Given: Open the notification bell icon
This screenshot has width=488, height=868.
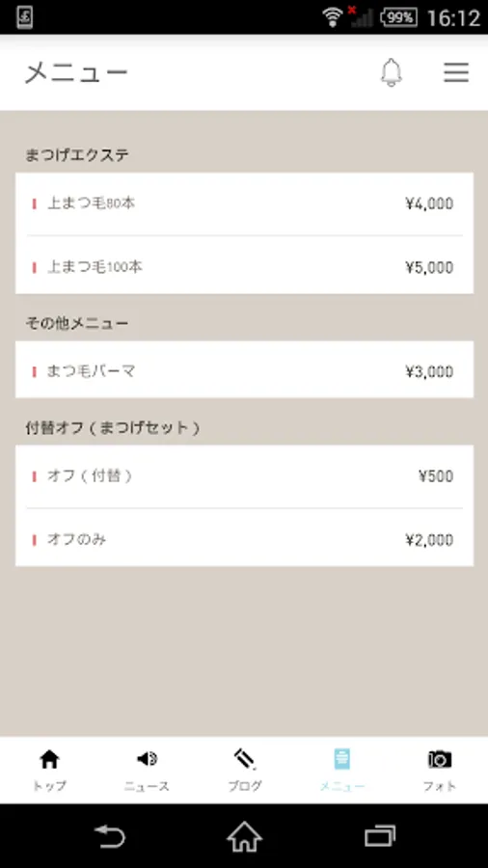Looking at the screenshot, I should [x=392, y=72].
